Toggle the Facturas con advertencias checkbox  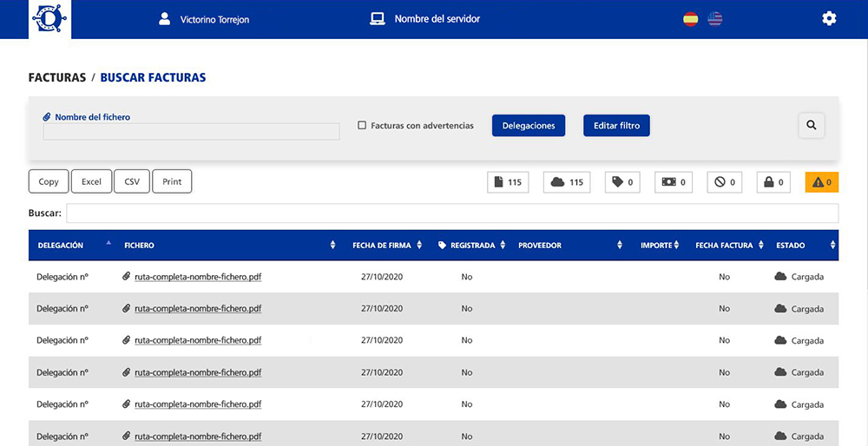[x=362, y=126]
